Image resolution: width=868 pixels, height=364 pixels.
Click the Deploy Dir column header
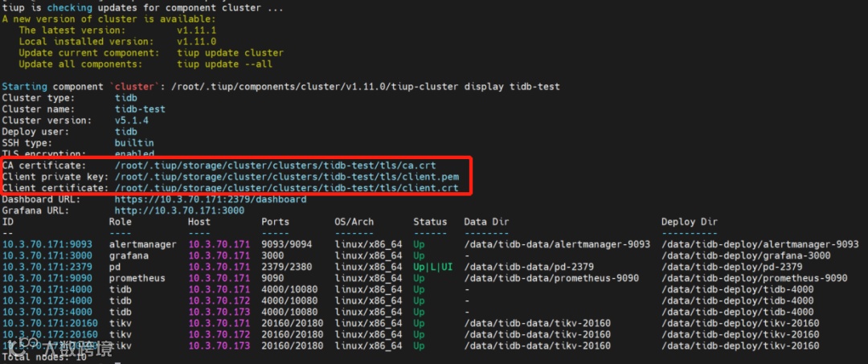click(x=690, y=222)
